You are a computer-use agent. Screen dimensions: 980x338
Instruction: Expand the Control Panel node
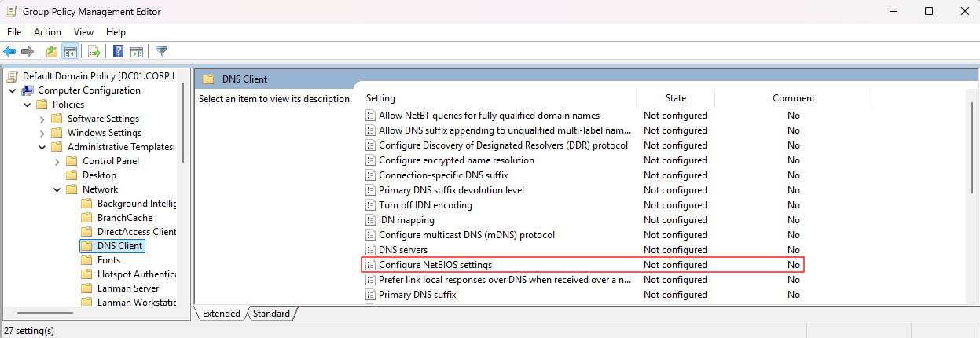[57, 161]
